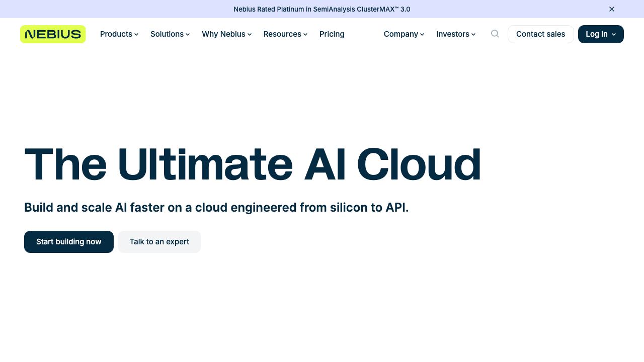Expand the Products menu

[x=119, y=34]
